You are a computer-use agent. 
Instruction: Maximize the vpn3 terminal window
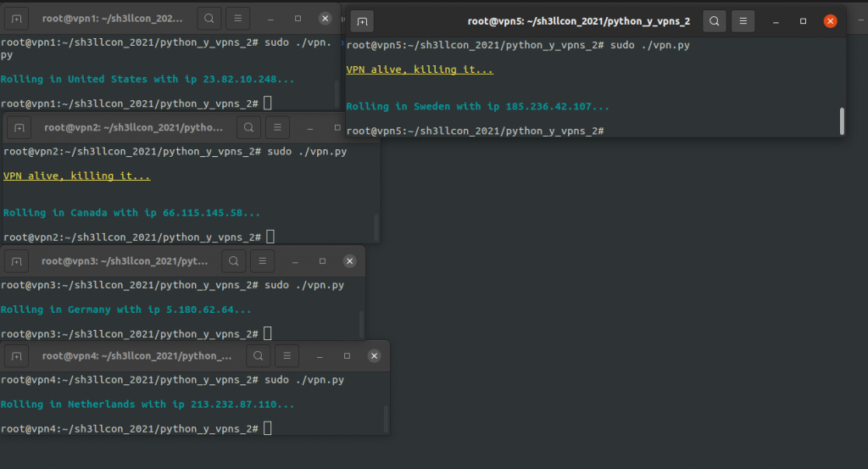point(322,261)
